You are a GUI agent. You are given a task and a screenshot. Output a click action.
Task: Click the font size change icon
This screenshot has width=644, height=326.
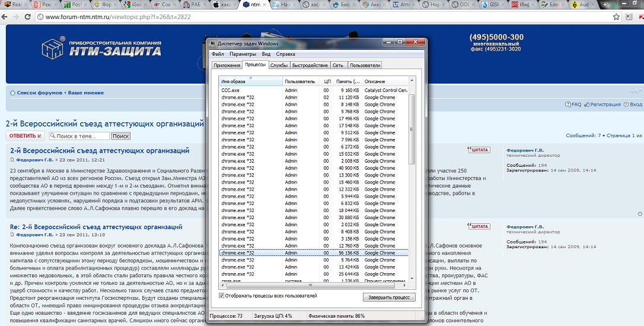[x=635, y=91]
